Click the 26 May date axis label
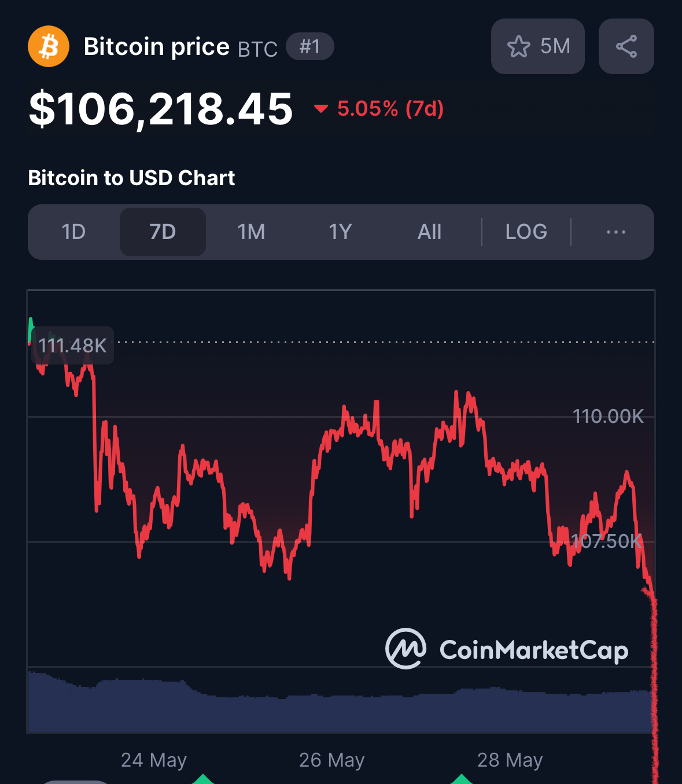 click(x=331, y=760)
